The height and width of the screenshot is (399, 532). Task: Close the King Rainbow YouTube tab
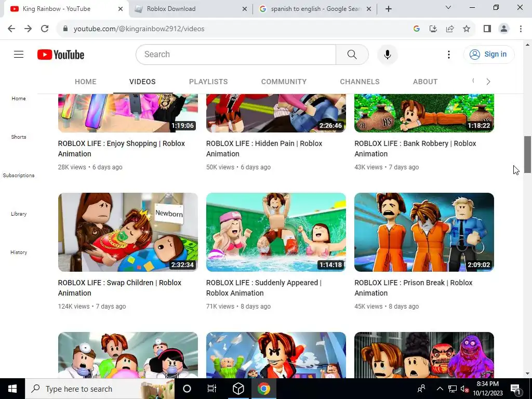coord(121,9)
